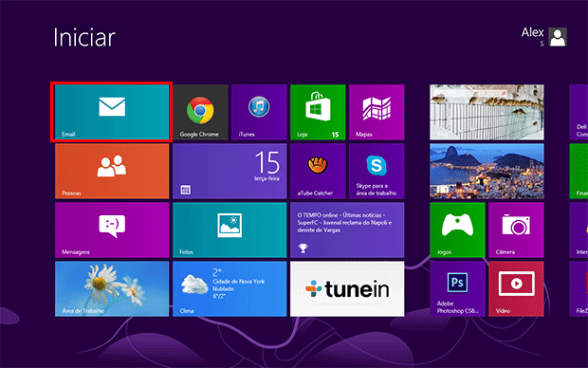Viewport: 588px width, 368px height.
Task: Open the Mensagens tile
Action: (112, 230)
